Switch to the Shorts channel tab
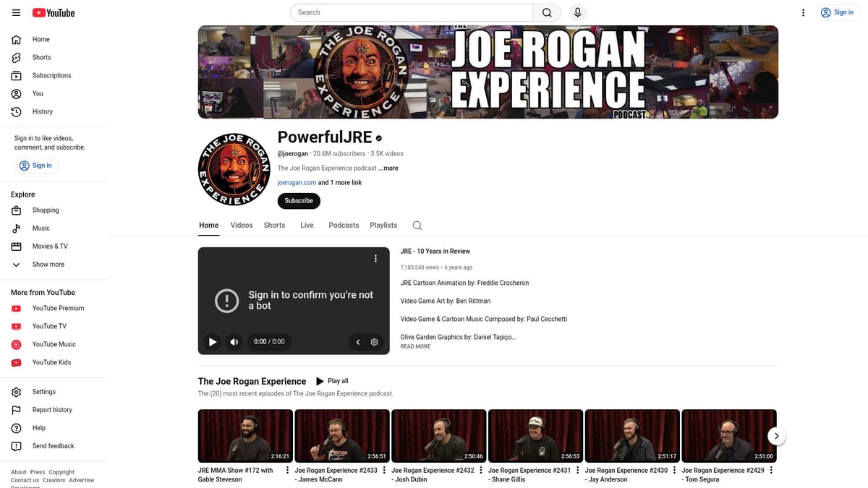The image size is (868, 488). 274,226
